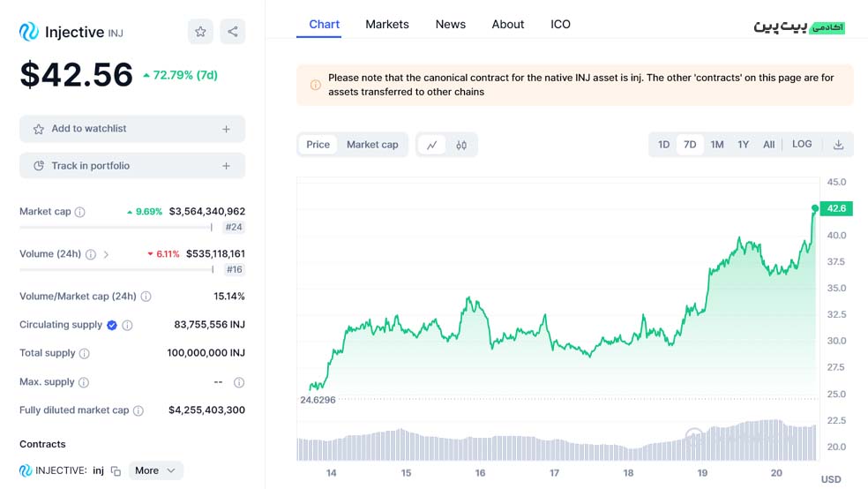
Task: Open the Market cap info tooltip icon
Action: (79, 212)
